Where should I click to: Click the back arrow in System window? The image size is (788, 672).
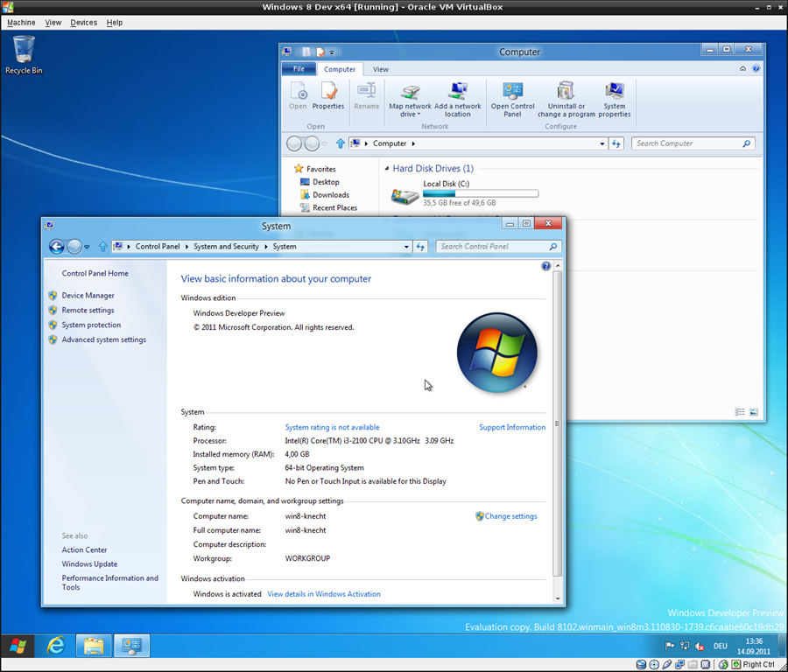point(57,247)
